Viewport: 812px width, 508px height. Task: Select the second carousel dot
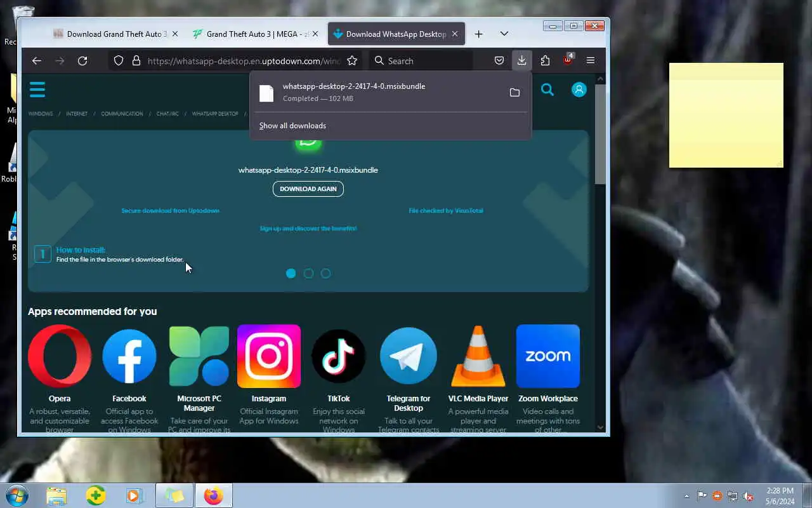pos(308,274)
